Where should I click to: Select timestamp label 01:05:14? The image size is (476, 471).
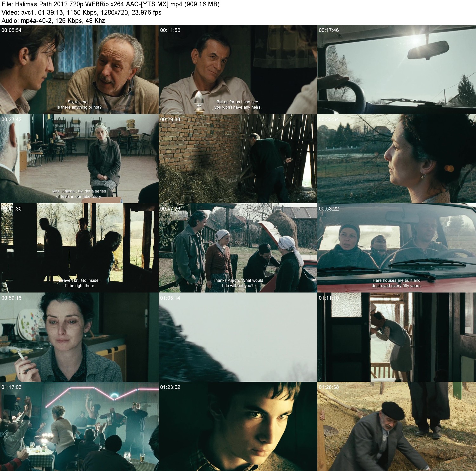[170, 298]
